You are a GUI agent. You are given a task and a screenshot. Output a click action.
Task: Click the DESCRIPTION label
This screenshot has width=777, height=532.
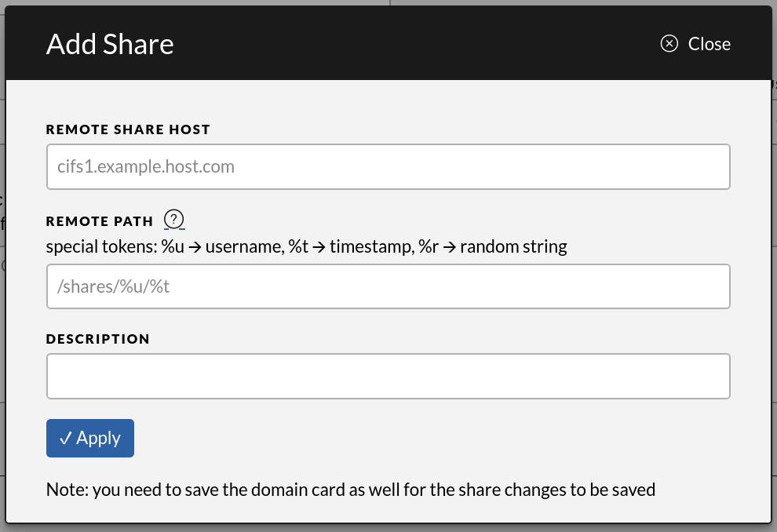click(98, 339)
